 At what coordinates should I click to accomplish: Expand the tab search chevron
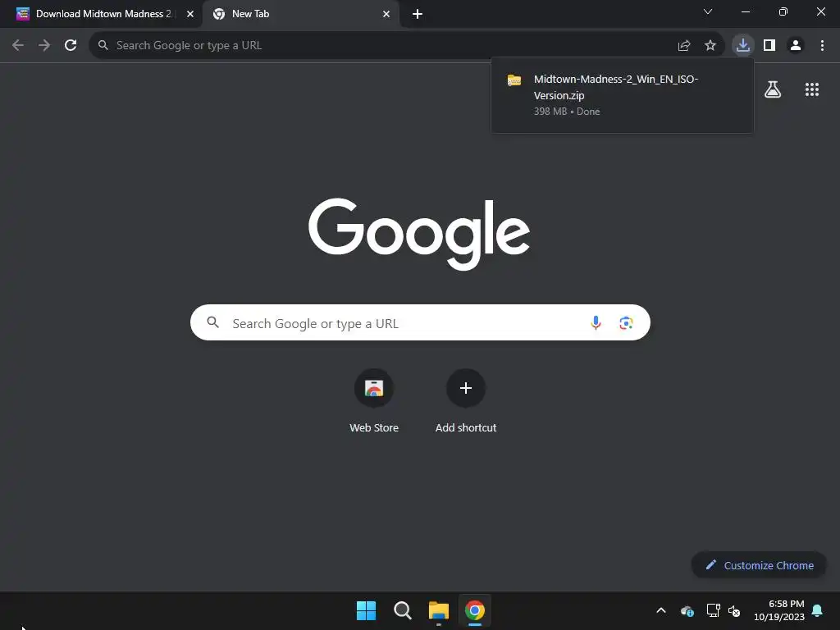[x=708, y=11]
